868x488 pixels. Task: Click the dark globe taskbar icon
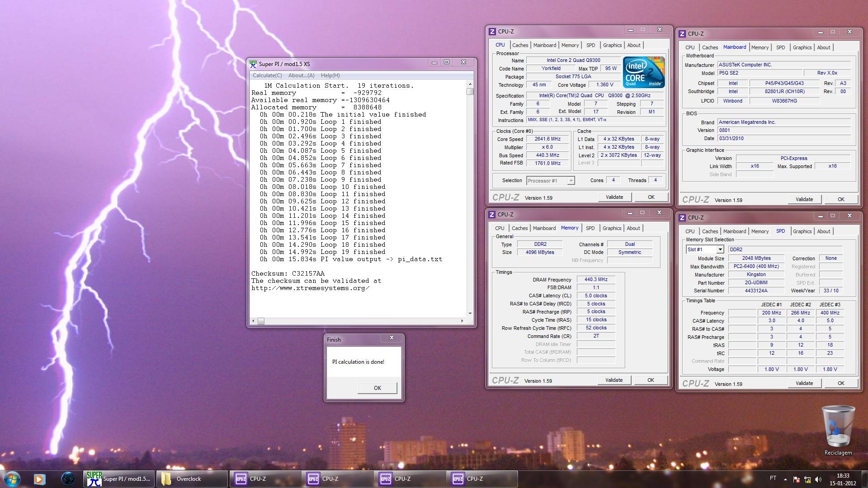pyautogui.click(x=68, y=479)
